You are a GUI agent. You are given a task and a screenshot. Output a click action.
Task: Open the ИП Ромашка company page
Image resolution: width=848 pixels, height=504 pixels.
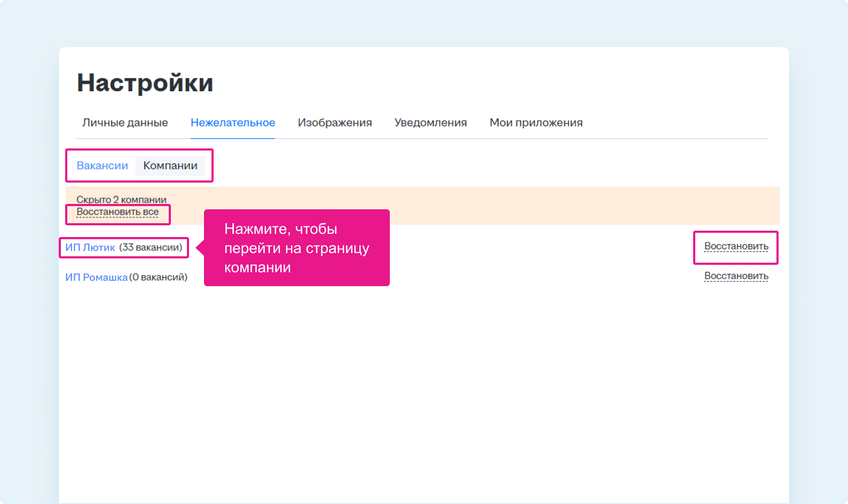click(x=96, y=278)
